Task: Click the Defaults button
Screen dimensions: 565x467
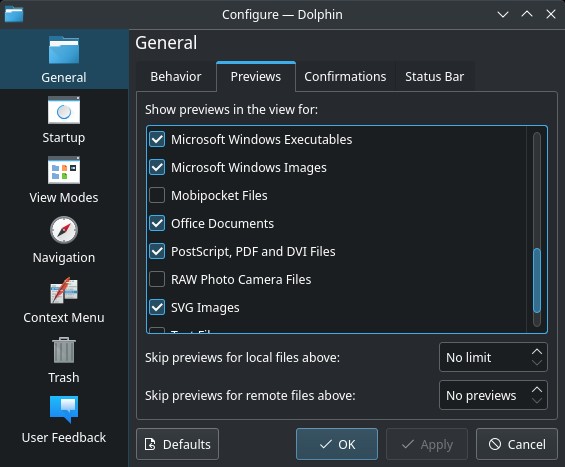Action: pos(177,444)
